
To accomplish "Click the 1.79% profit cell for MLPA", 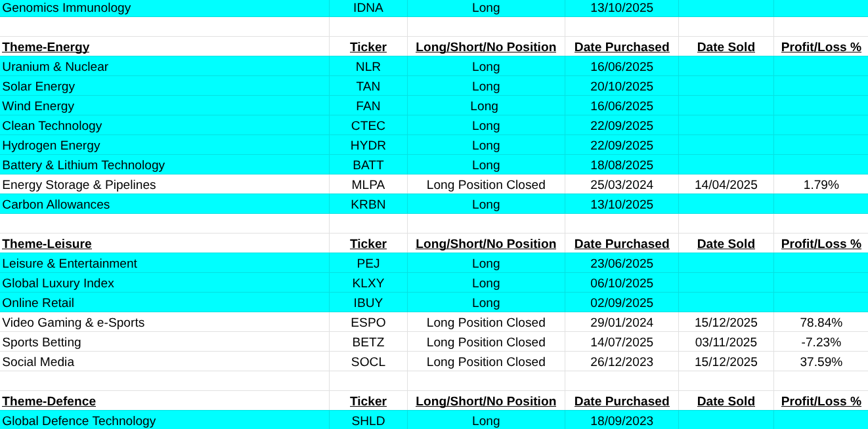I will coord(821,185).
